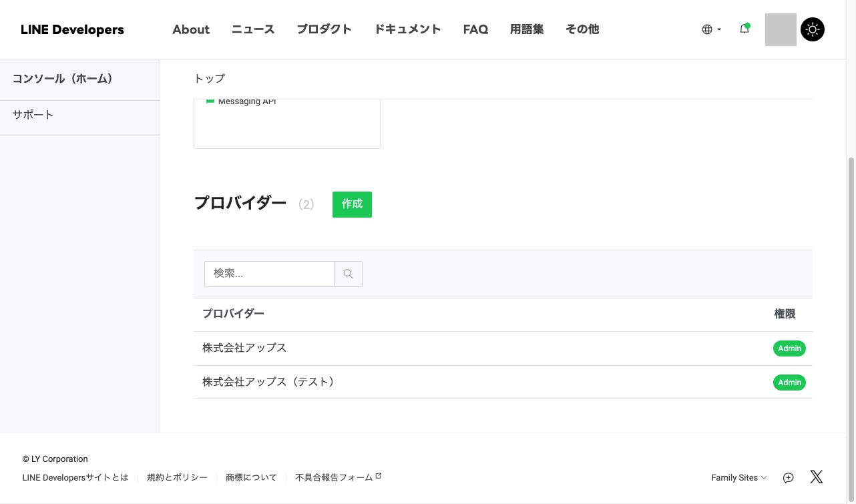This screenshot has width=856, height=504.
Task: Check the notification bell
Action: 744,29
